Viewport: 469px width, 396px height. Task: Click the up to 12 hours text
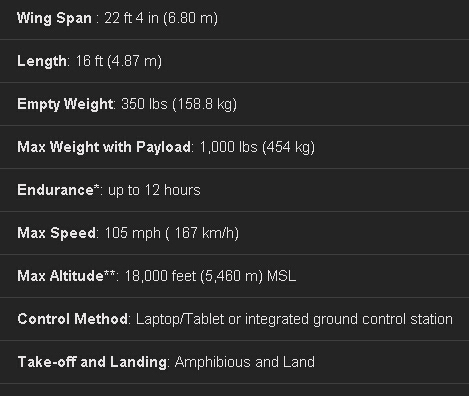154,190
